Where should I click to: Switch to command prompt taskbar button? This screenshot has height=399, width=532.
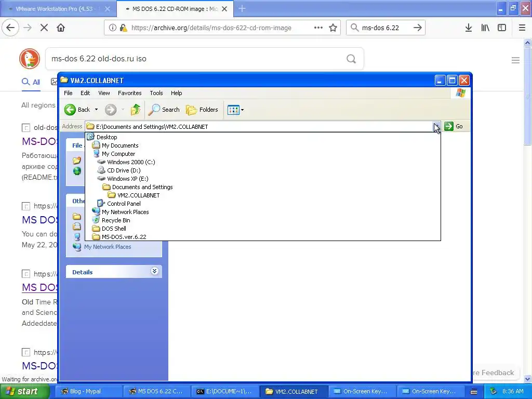tap(225, 391)
